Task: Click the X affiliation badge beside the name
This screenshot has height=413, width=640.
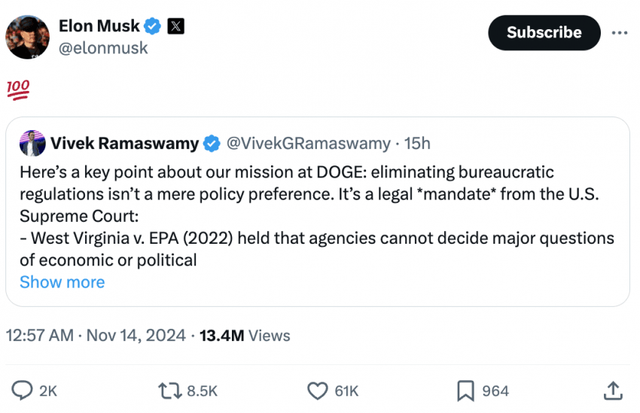Action: pyautogui.click(x=175, y=26)
